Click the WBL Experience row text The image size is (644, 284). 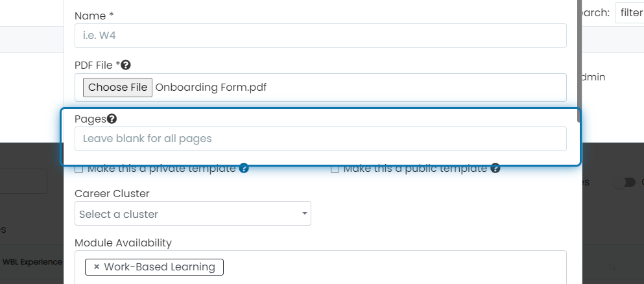(x=32, y=262)
